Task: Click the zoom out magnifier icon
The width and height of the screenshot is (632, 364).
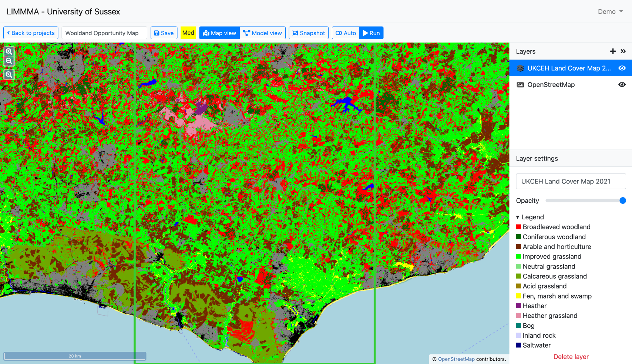Action: [x=9, y=61]
